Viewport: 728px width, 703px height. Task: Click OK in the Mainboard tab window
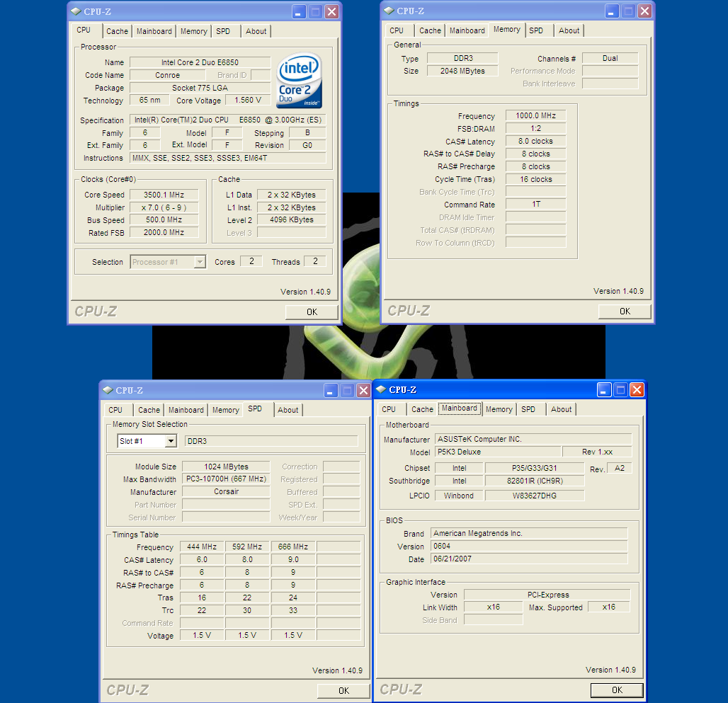617,690
